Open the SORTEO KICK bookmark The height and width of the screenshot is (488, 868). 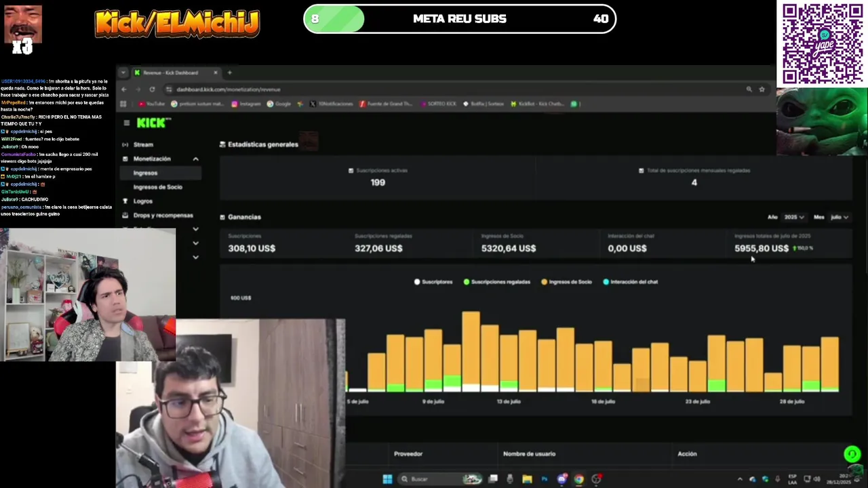pos(438,104)
